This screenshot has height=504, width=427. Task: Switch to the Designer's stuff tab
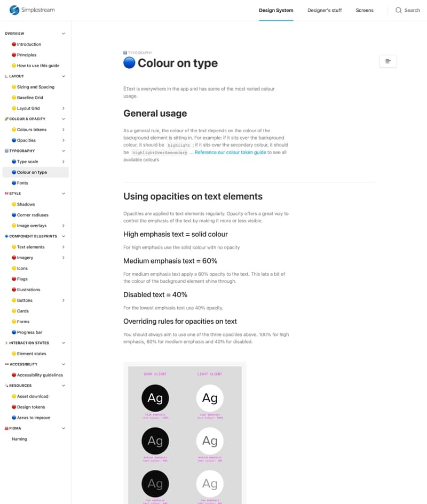pyautogui.click(x=325, y=10)
